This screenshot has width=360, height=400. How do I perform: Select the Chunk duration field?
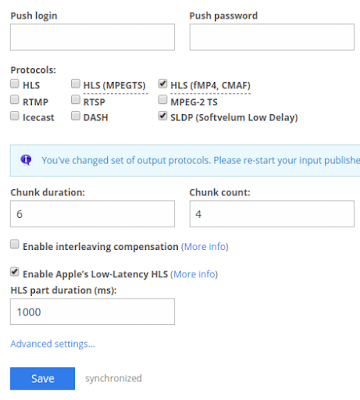pyautogui.click(x=92, y=214)
